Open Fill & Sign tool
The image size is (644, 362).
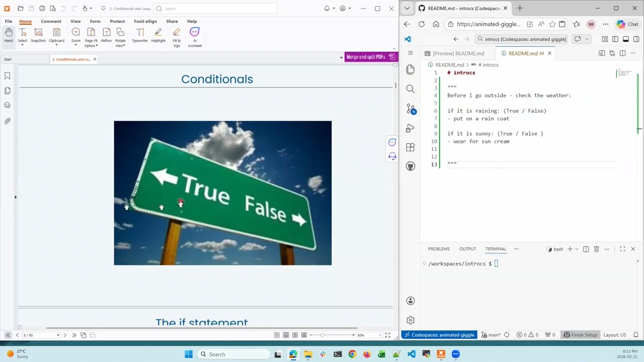coord(177,38)
